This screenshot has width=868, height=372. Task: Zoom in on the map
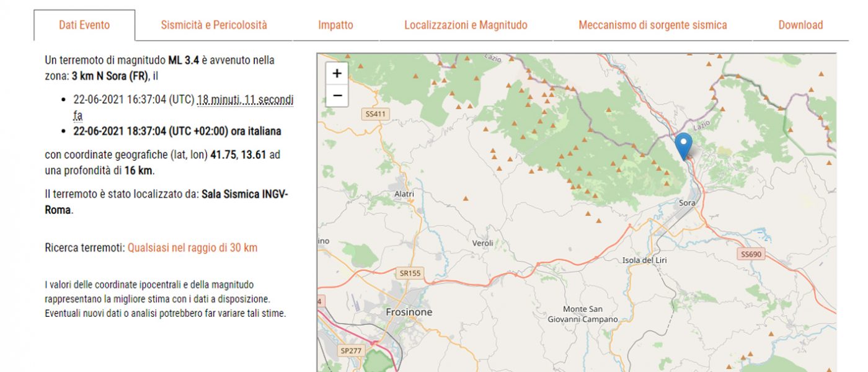(x=337, y=74)
